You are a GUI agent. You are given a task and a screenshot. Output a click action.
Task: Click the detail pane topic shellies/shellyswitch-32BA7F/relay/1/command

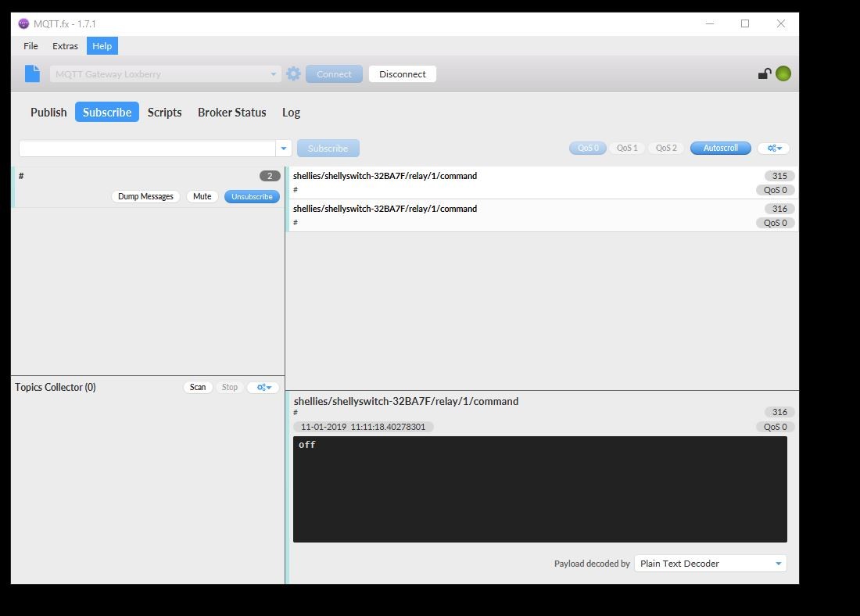coord(406,402)
